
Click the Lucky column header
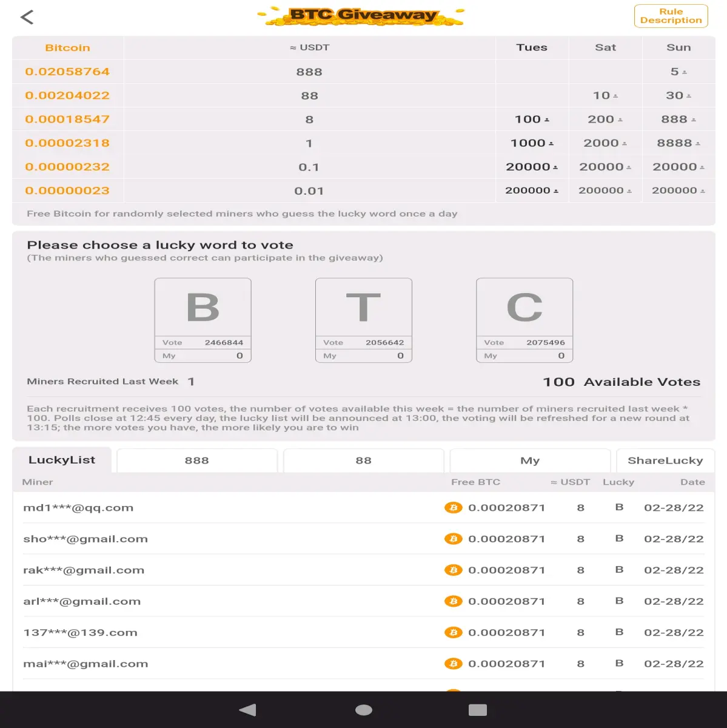tap(618, 482)
